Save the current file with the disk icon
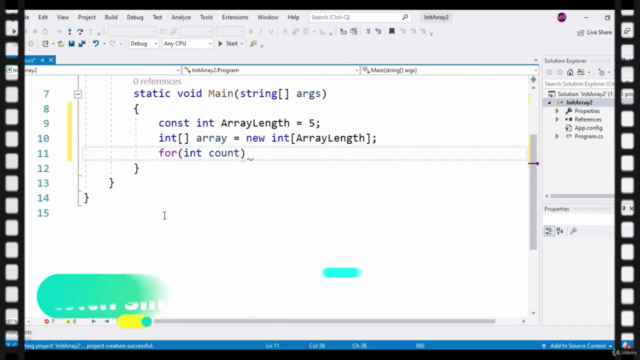Viewport: 640px width, 360px height. point(71,44)
